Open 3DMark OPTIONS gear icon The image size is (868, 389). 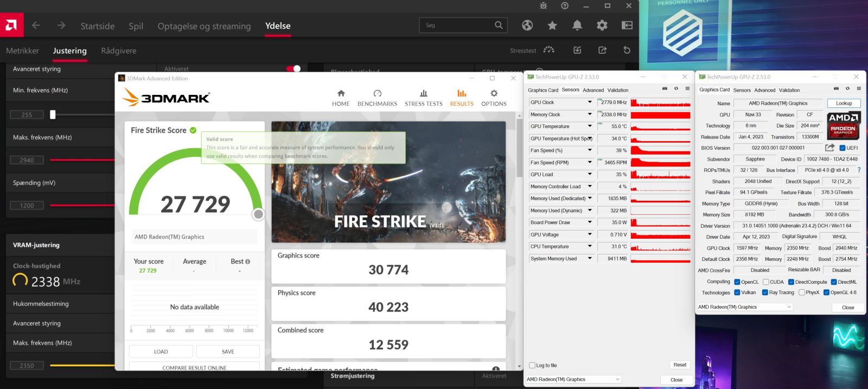tap(494, 93)
